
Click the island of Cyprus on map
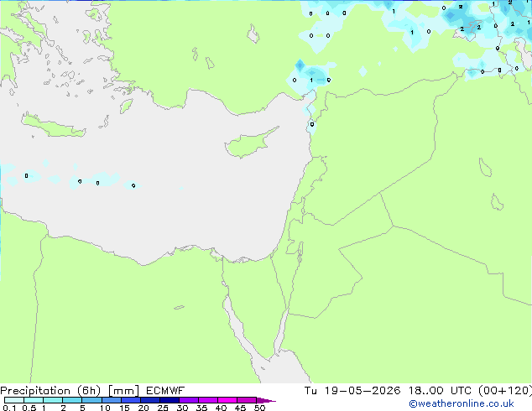click(249, 144)
